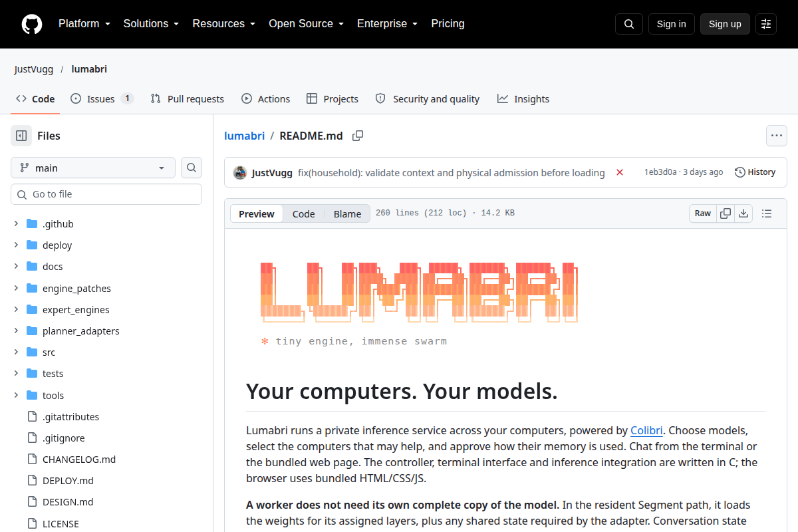Click the .gitattributes file icon
798x532 pixels.
click(32, 417)
